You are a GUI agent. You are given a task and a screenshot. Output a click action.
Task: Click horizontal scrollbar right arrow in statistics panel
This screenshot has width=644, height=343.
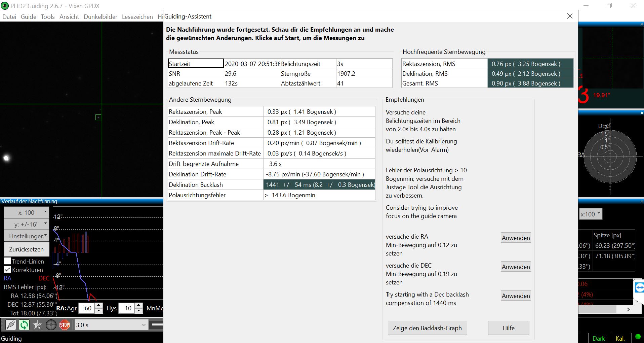click(x=628, y=309)
